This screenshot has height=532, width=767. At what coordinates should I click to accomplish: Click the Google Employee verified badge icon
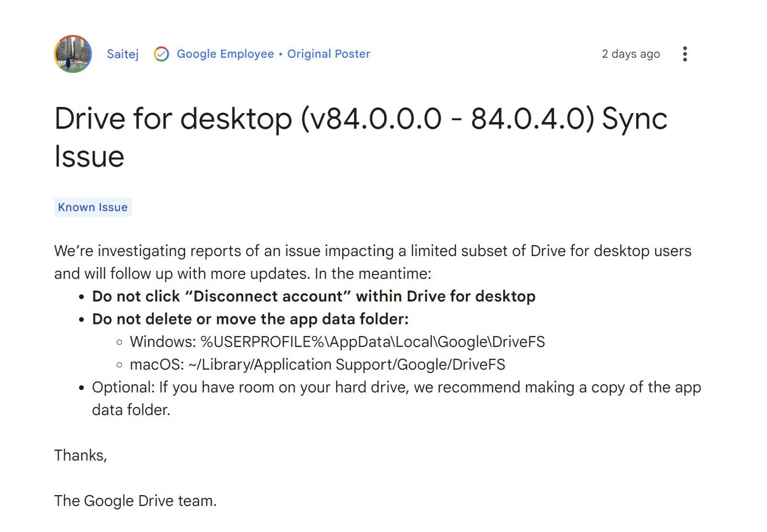(162, 54)
